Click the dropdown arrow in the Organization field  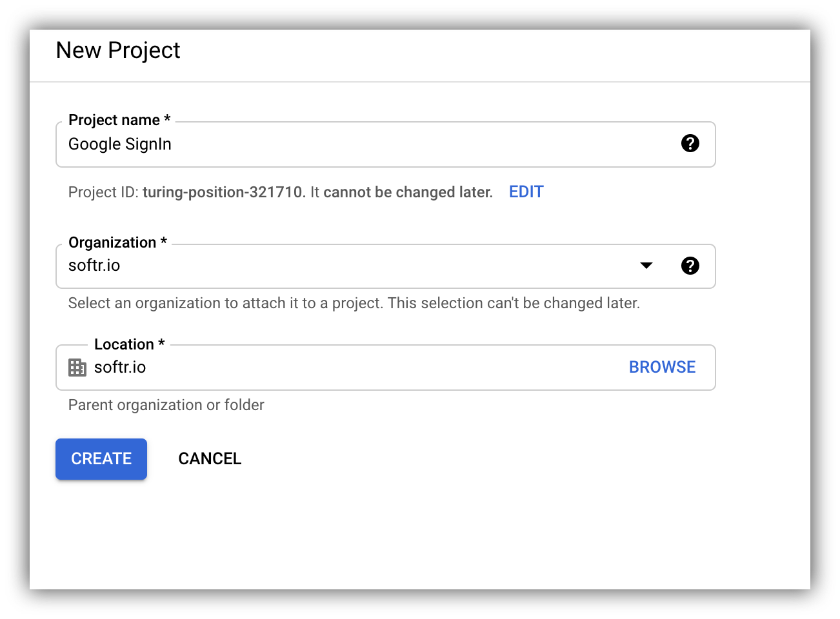point(646,266)
